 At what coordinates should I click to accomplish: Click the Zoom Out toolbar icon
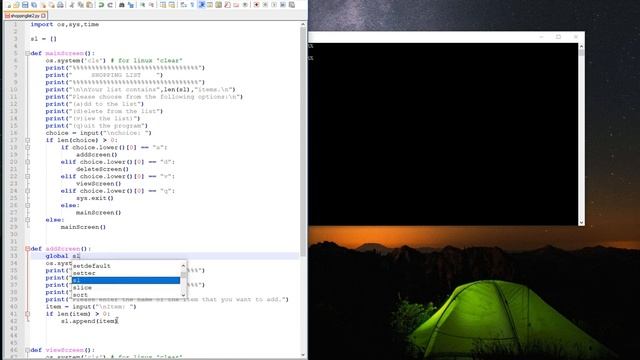click(x=151, y=5)
